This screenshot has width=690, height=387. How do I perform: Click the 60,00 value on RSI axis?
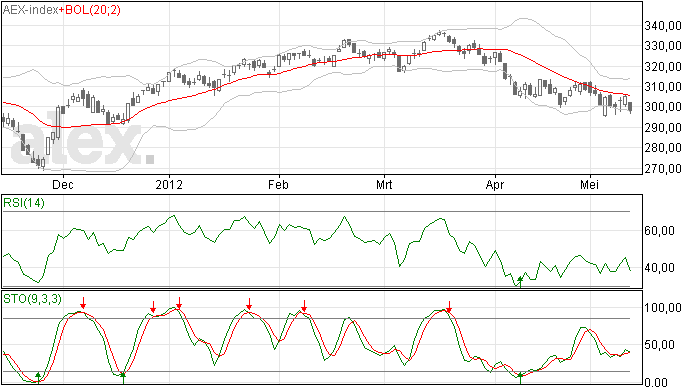[x=659, y=231]
